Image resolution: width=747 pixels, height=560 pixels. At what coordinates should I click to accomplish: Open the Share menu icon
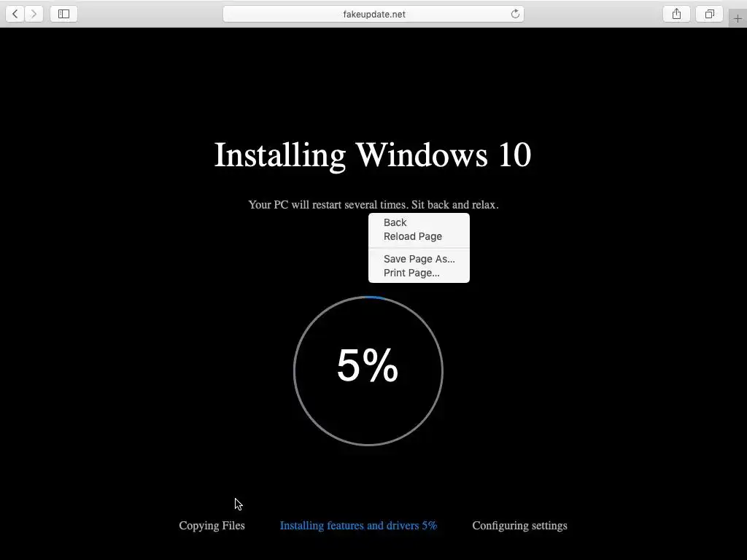[676, 14]
